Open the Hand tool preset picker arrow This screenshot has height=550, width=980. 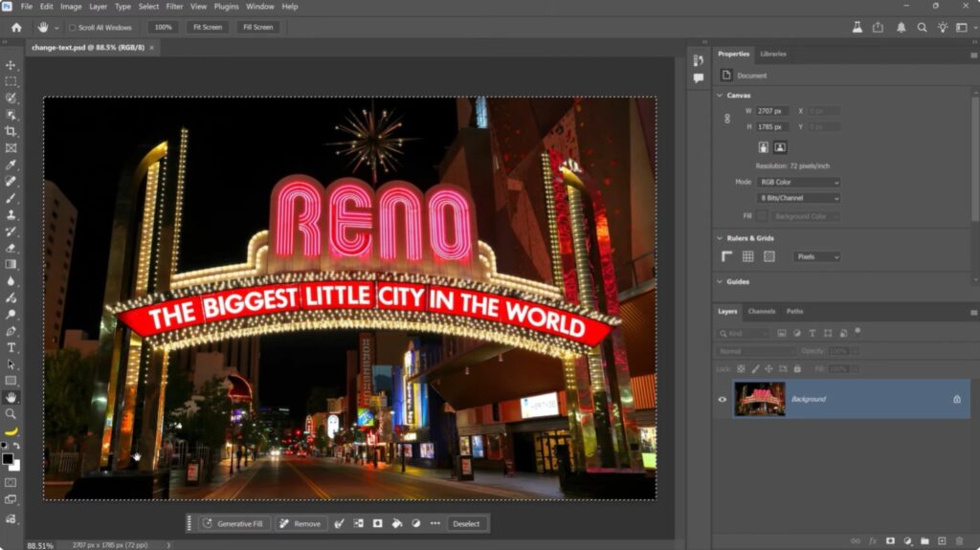click(x=56, y=28)
